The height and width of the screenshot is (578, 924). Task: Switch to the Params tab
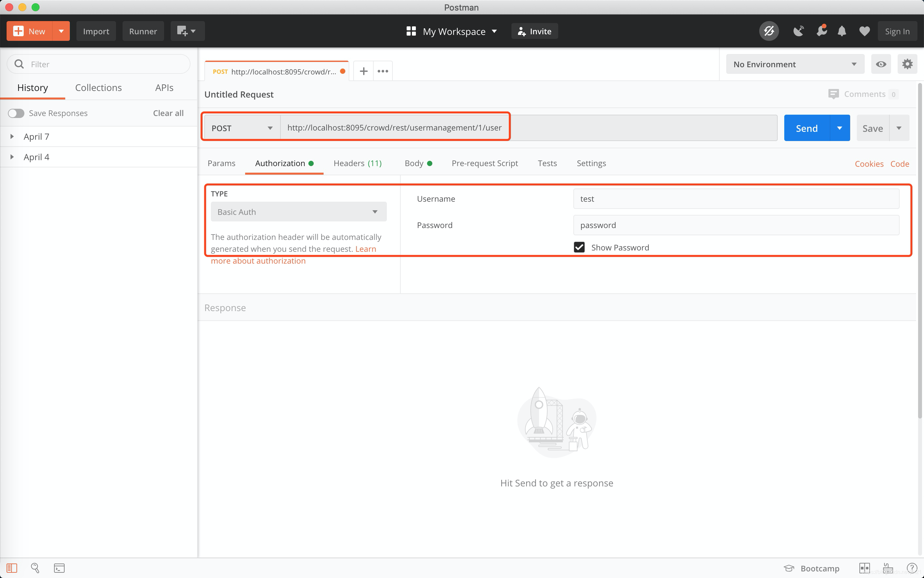(x=221, y=163)
